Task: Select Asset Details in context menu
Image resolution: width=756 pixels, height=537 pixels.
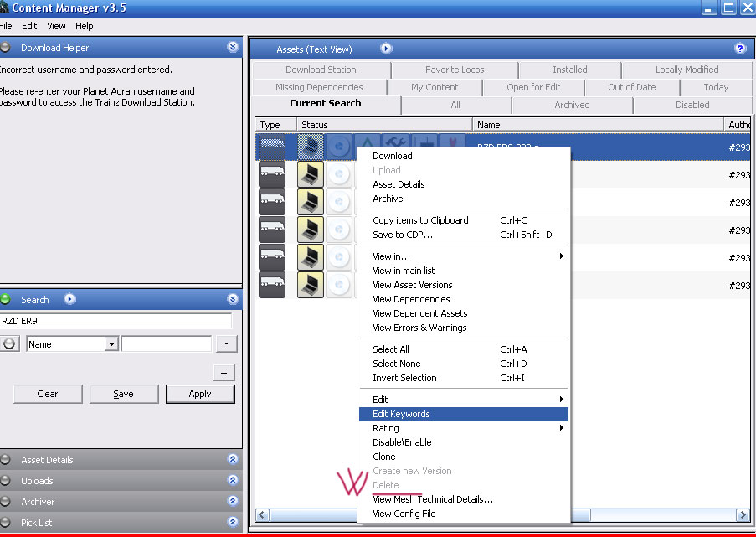Action: pos(463,184)
